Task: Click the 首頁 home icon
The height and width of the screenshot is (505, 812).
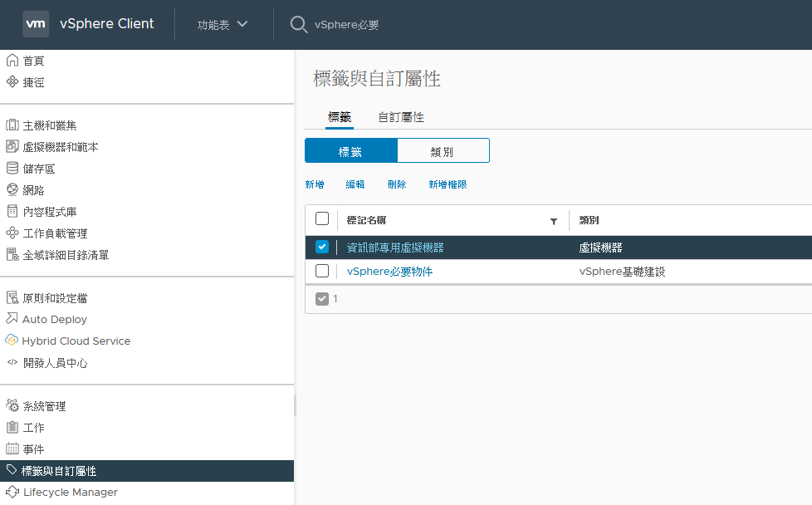Action: [12, 61]
